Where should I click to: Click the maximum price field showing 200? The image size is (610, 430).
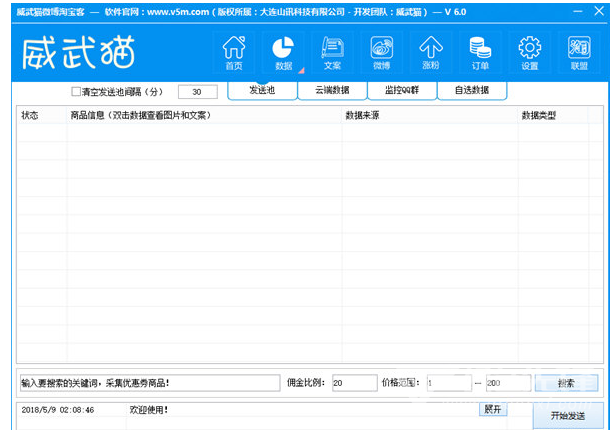pyautogui.click(x=508, y=383)
